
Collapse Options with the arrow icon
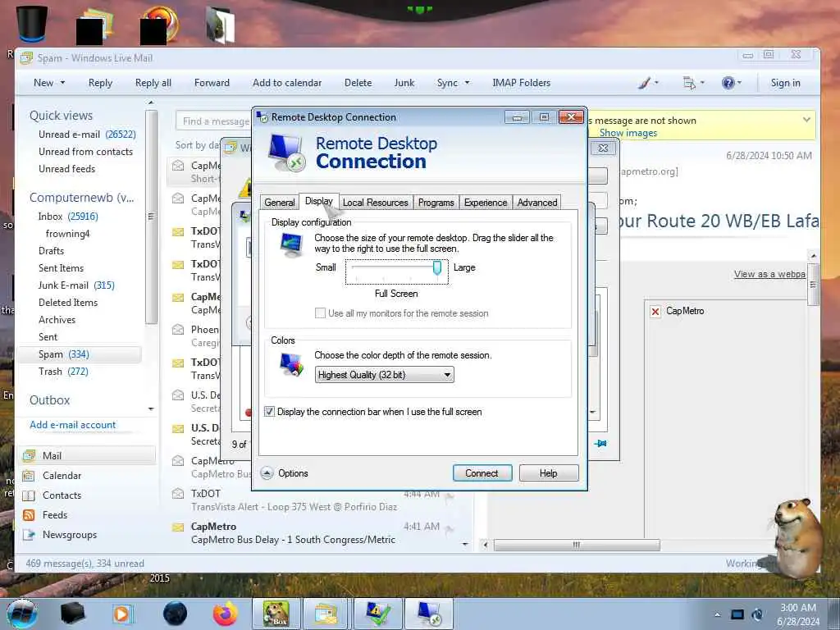[267, 473]
